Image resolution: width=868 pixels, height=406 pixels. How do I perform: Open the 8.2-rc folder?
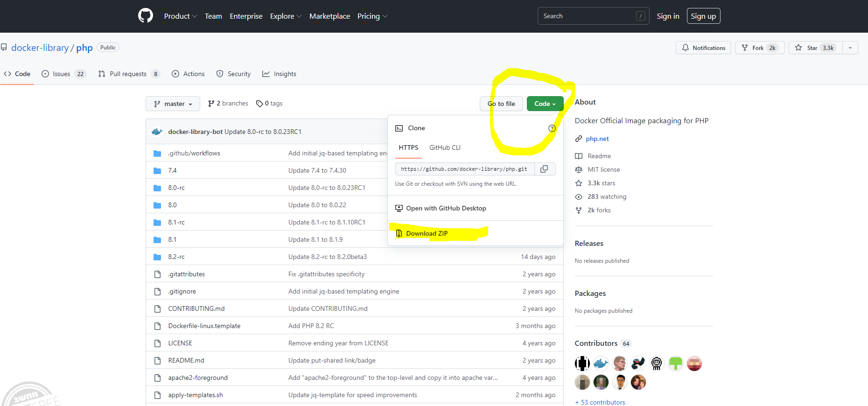coord(176,257)
